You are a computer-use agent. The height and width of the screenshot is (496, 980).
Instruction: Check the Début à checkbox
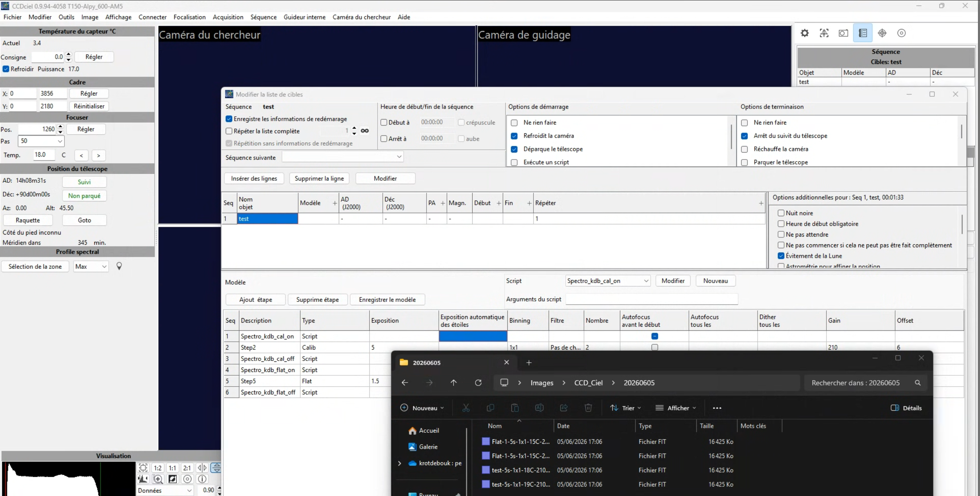pos(384,122)
